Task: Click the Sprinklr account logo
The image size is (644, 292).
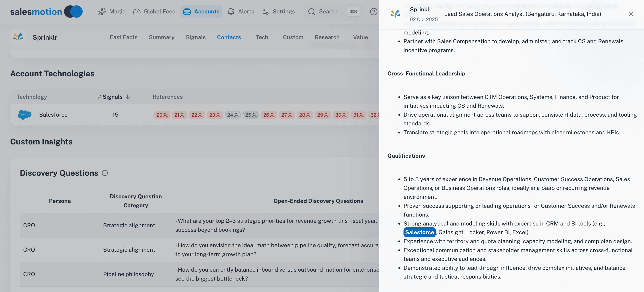Action: point(18,37)
